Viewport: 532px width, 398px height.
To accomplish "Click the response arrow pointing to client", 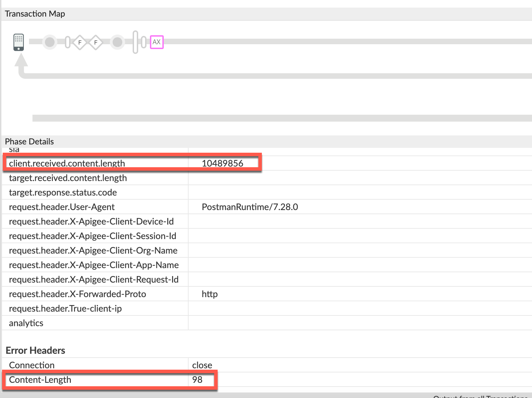I will coord(21,62).
